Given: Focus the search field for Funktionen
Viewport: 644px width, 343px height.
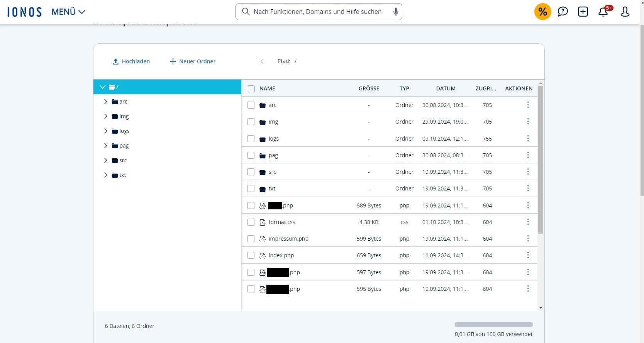Looking at the screenshot, I should (319, 12).
